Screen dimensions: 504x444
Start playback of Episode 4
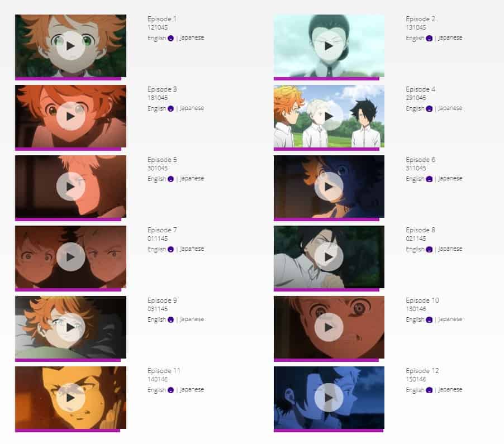[329, 116]
